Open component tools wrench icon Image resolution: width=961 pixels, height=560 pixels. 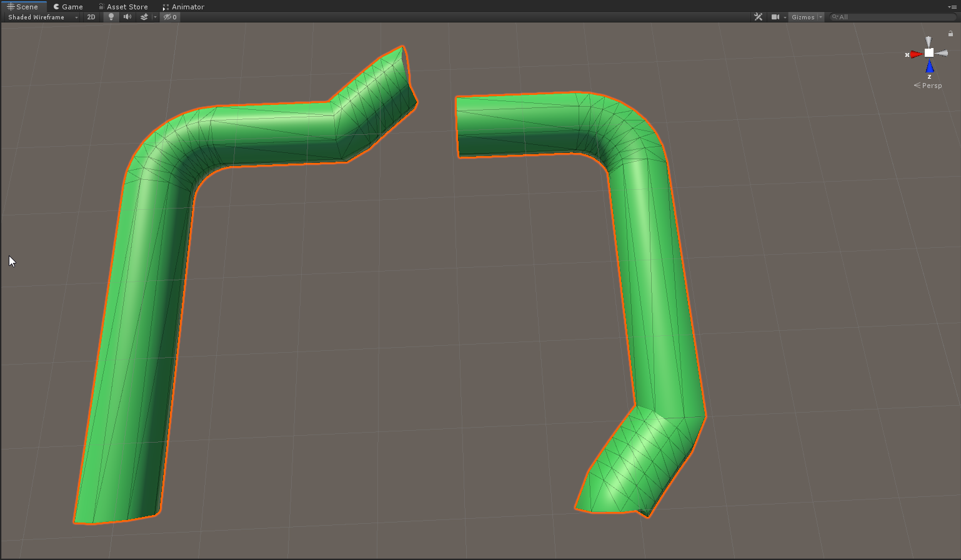(758, 17)
